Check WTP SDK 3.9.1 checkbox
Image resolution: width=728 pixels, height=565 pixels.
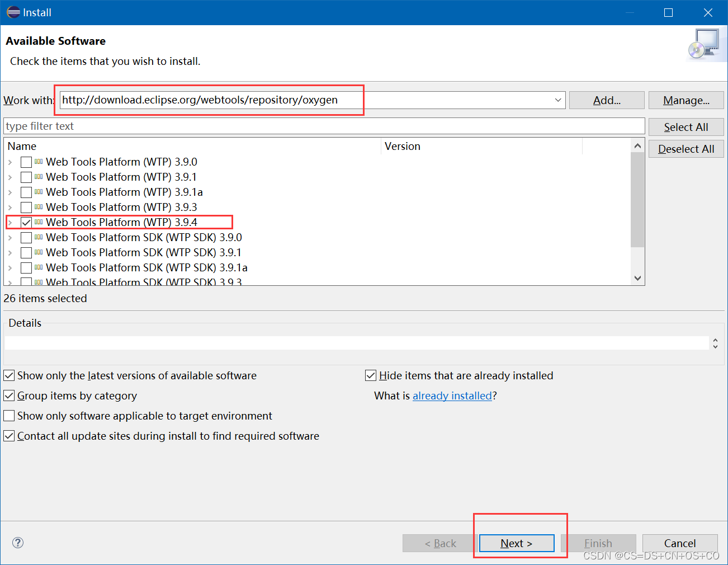coord(26,253)
